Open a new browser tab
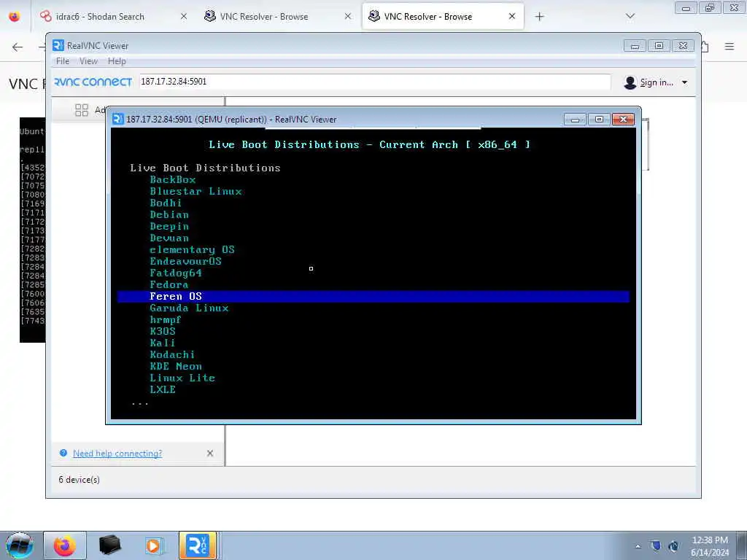This screenshot has width=747, height=560. click(x=539, y=17)
